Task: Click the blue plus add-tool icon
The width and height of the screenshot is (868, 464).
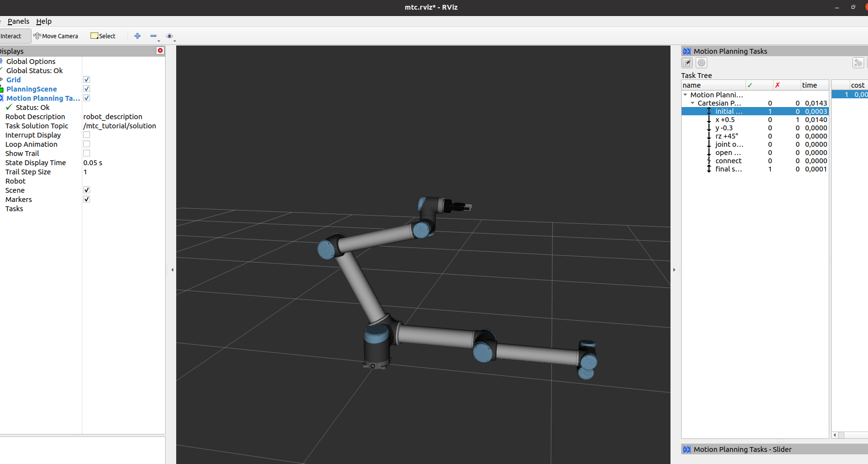Action: pyautogui.click(x=137, y=36)
